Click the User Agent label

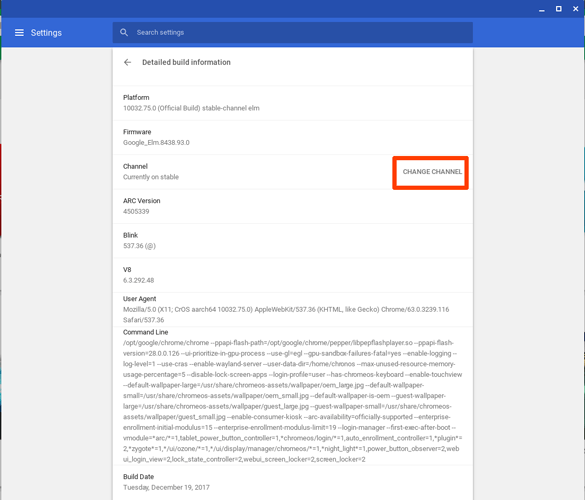(x=140, y=299)
